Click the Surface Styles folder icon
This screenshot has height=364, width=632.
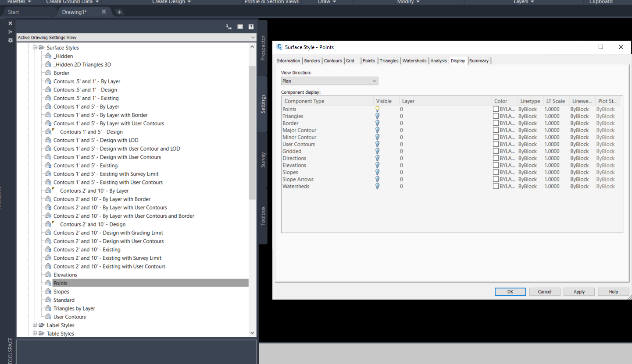pyautogui.click(x=42, y=47)
